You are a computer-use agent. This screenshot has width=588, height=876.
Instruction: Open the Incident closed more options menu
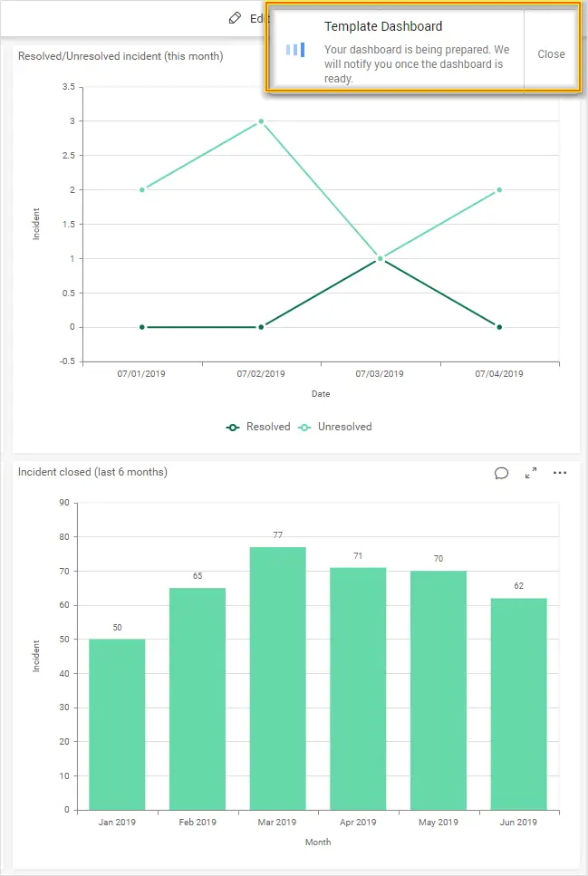coord(560,473)
